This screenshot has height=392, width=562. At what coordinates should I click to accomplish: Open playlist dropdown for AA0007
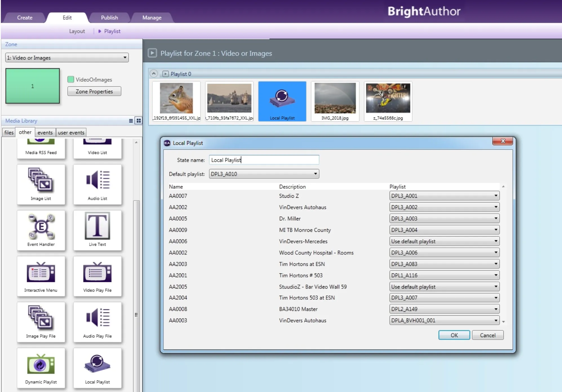pos(444,196)
